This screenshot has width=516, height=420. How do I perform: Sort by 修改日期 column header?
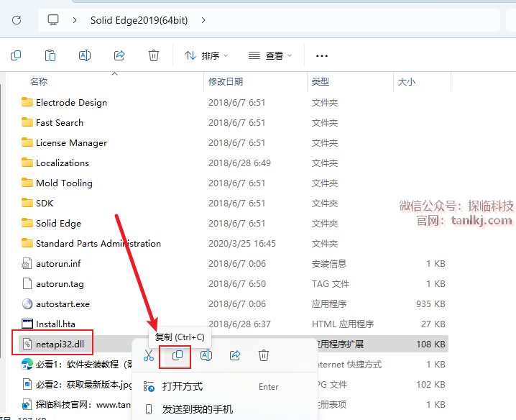[226, 82]
